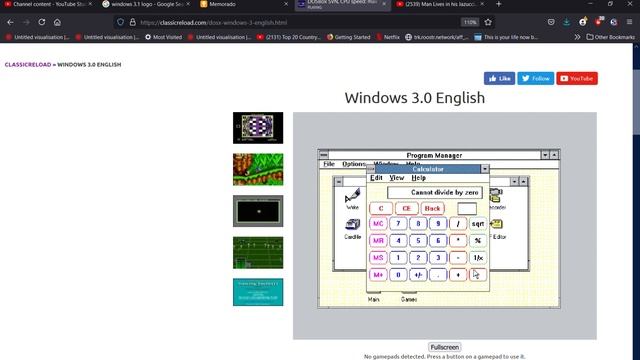
Task: Click Calculator MR memory recall key
Action: pyautogui.click(x=378, y=241)
